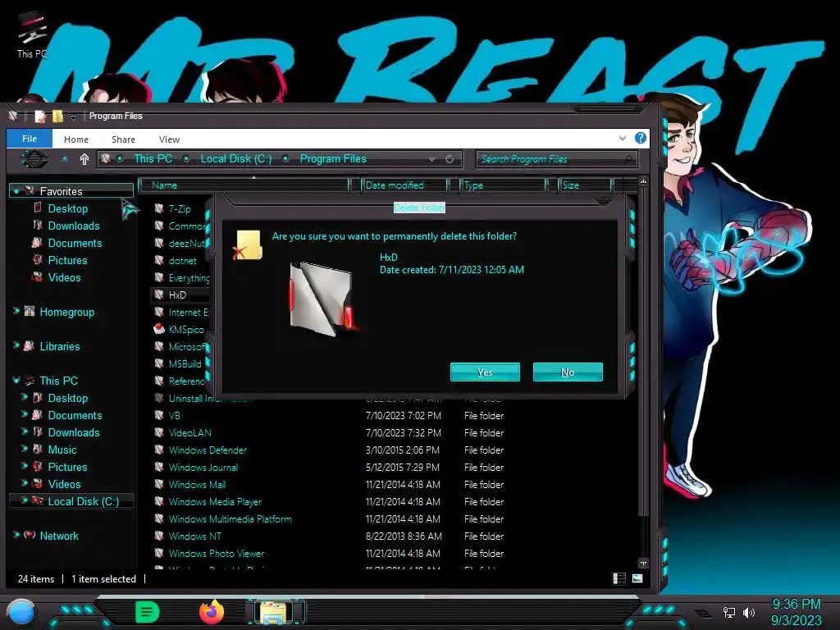Click the file list scroll down arrow
The image size is (840, 630).
[x=643, y=563]
